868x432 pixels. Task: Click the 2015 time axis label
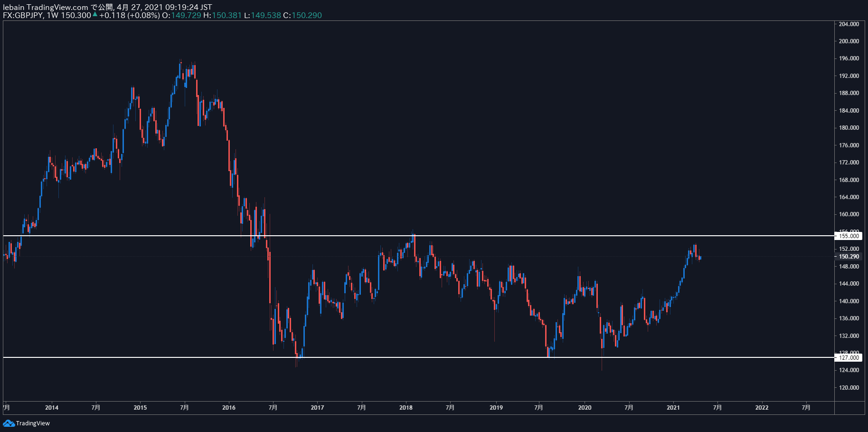pos(140,408)
